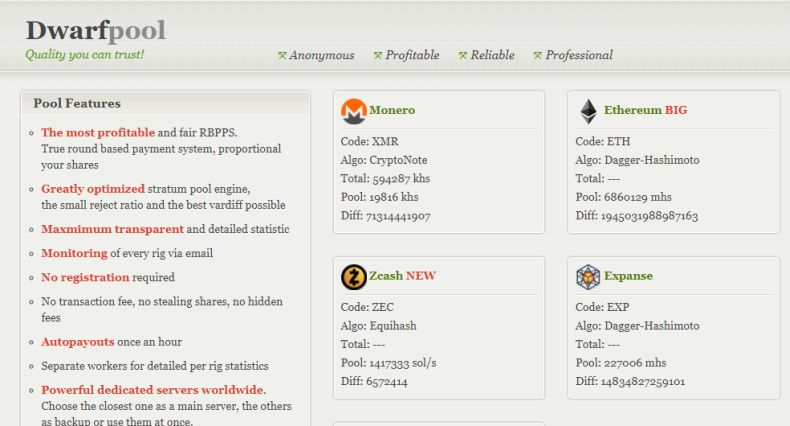Open the Monero pool link

click(392, 110)
